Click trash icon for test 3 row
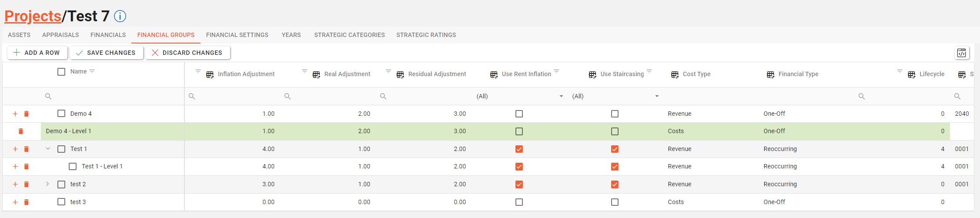This screenshot has width=980, height=218. 27,202
